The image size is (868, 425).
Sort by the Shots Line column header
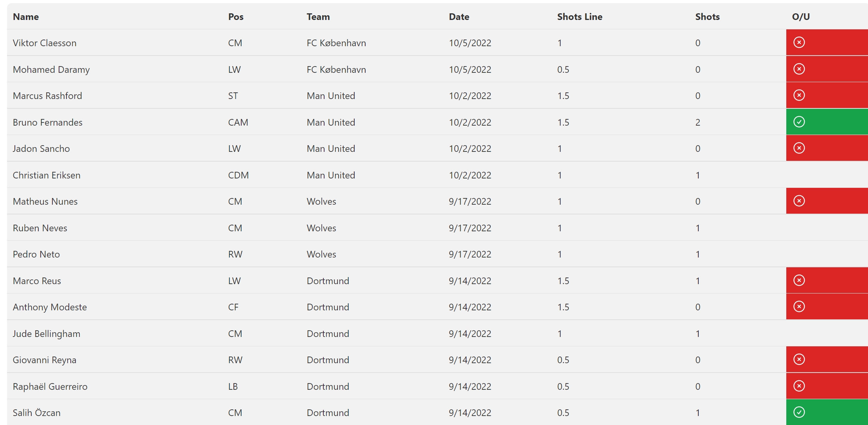[579, 17]
